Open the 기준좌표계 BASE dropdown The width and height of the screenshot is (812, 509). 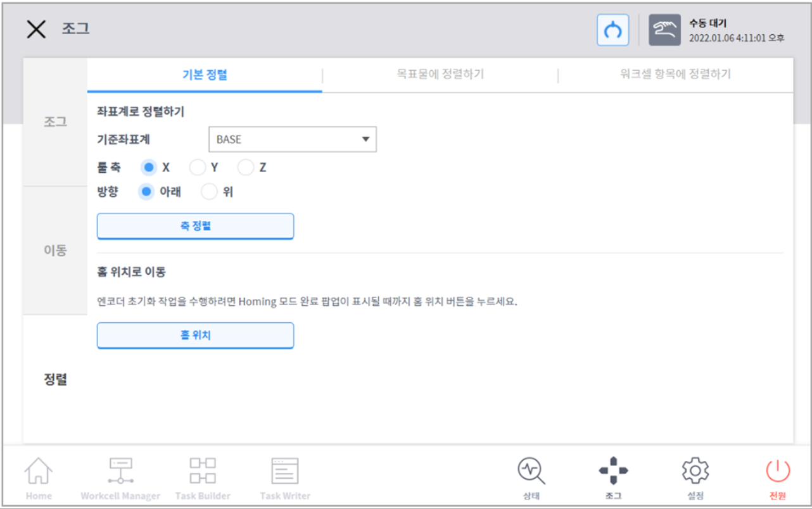pos(292,139)
